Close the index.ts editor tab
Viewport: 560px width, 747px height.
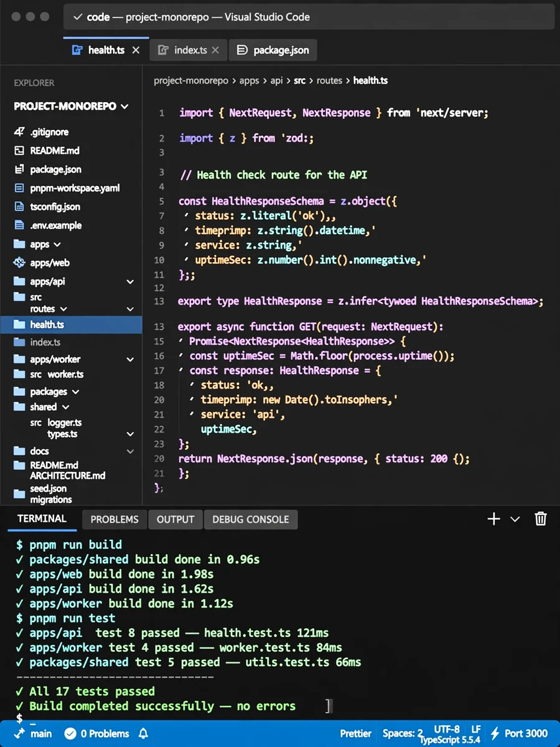[x=216, y=50]
